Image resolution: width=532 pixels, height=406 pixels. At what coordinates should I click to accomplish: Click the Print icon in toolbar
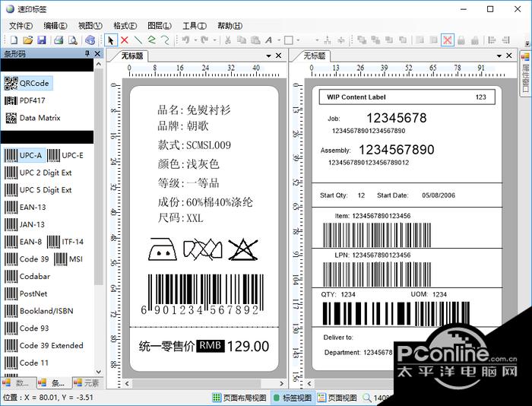[59, 40]
